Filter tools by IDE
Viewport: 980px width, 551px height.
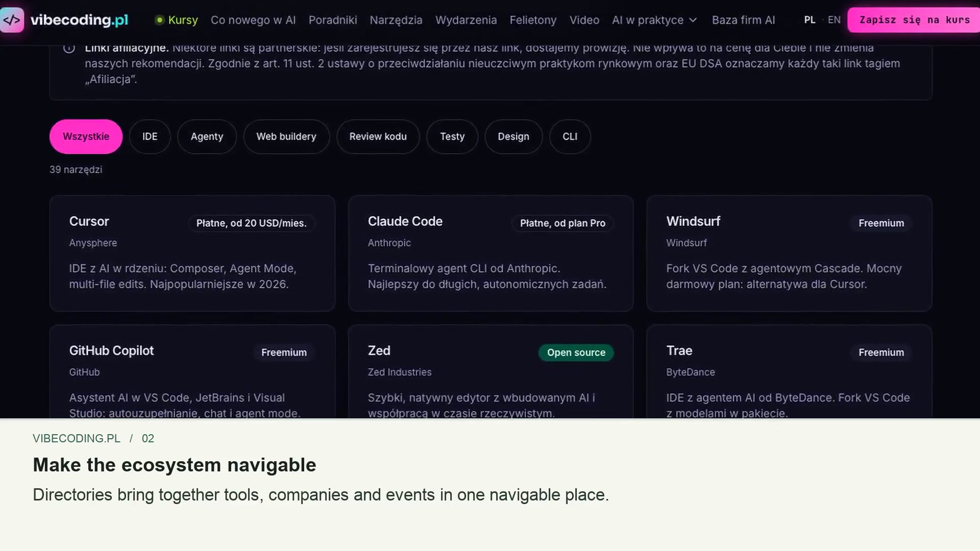click(150, 137)
